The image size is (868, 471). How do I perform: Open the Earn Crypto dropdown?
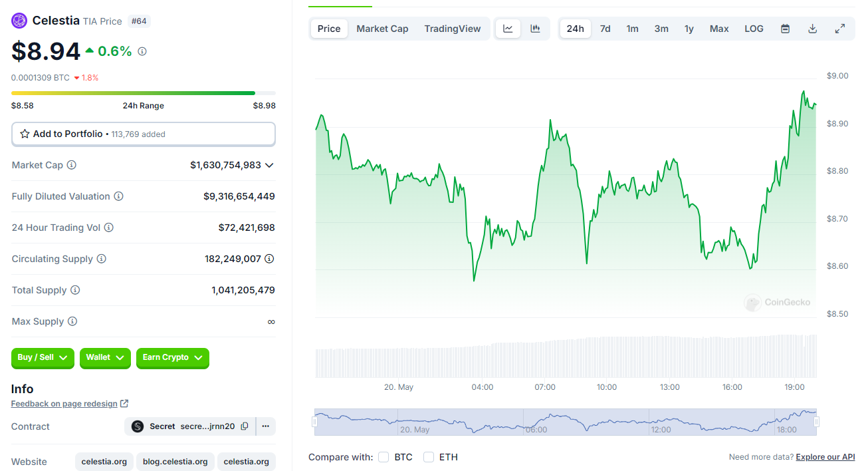[x=173, y=358]
